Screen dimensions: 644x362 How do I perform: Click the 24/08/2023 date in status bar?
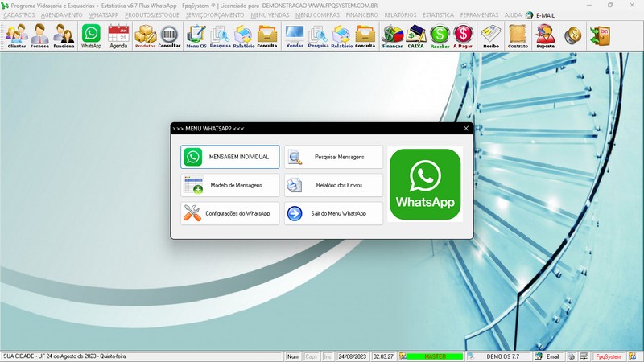point(352,356)
